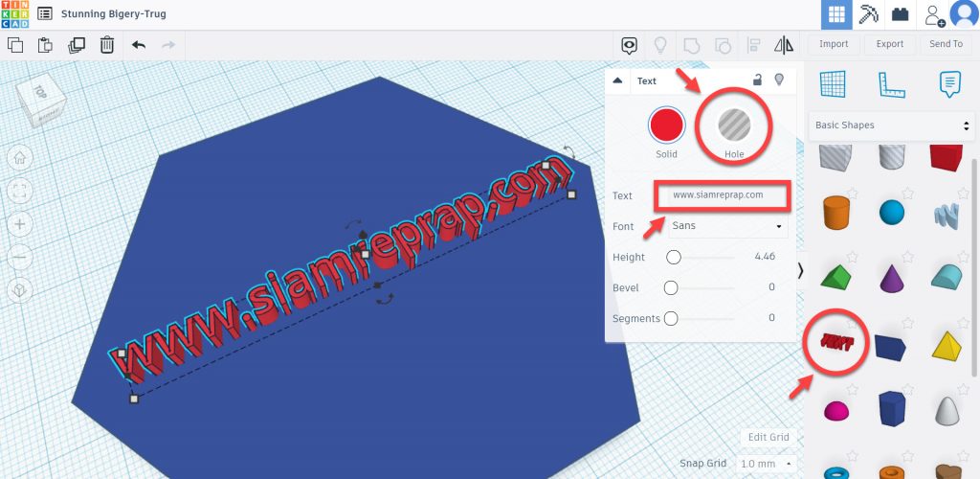This screenshot has height=479, width=980.
Task: Set the shape color with the red Solid swatch
Action: [x=666, y=125]
